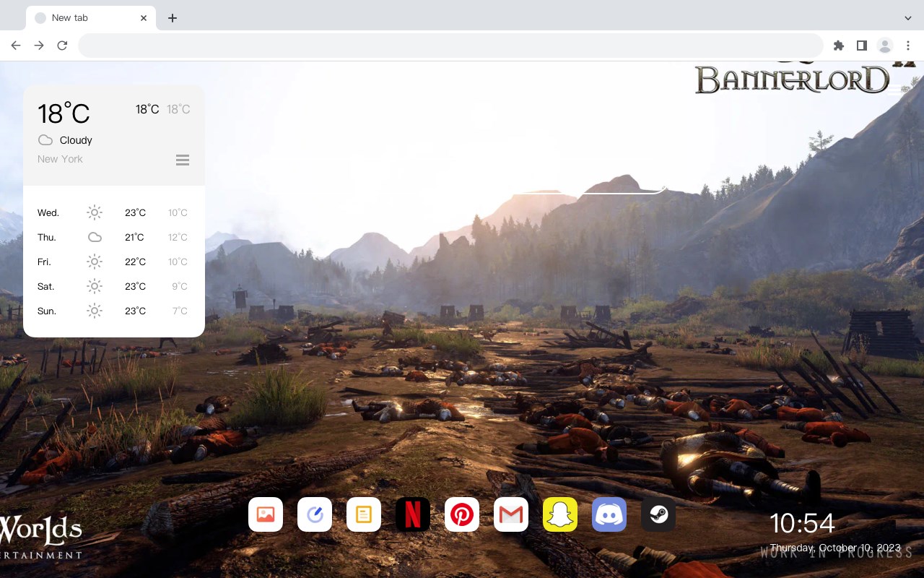Image resolution: width=924 pixels, height=578 pixels.
Task: Open the Extensions puzzle icon
Action: (838, 46)
